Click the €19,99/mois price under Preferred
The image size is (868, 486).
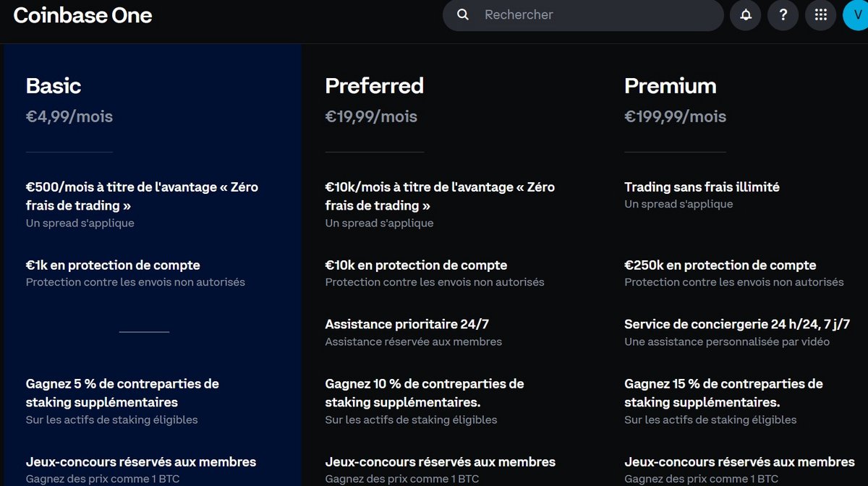(x=370, y=116)
